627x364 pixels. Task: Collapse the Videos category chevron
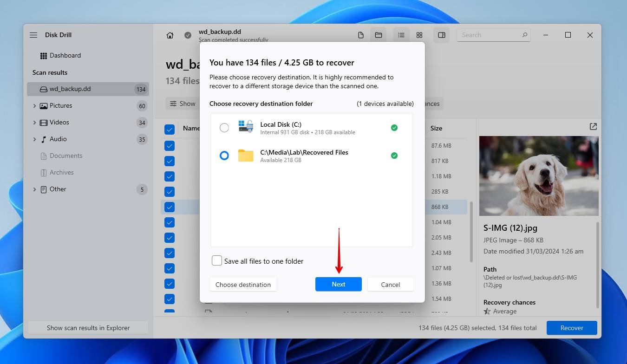click(x=34, y=122)
